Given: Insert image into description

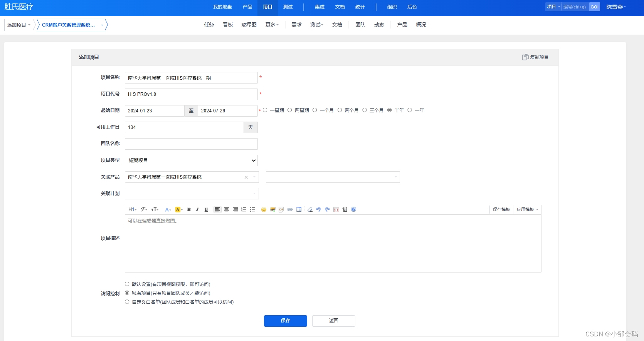Looking at the screenshot, I should tap(272, 209).
